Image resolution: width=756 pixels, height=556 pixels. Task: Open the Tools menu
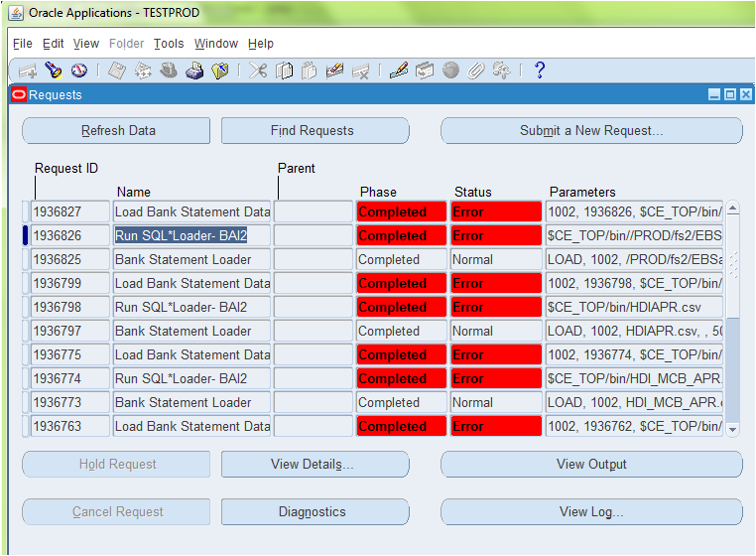click(x=169, y=44)
